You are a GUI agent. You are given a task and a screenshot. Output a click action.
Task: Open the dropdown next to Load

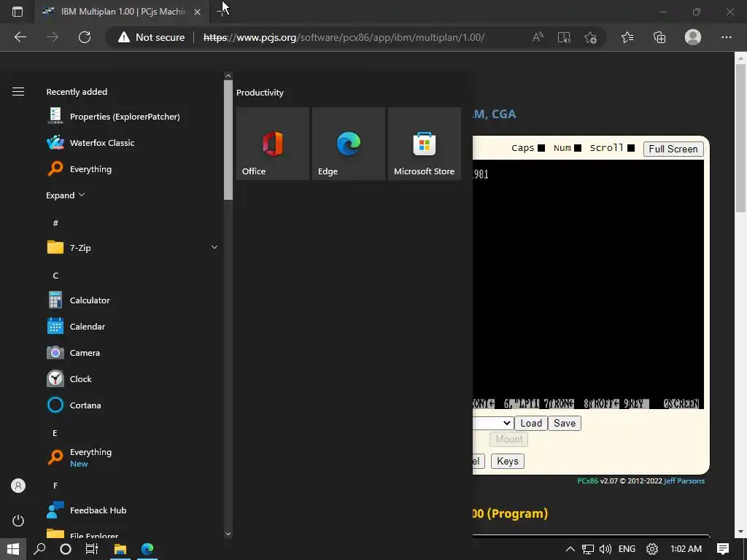(x=493, y=424)
